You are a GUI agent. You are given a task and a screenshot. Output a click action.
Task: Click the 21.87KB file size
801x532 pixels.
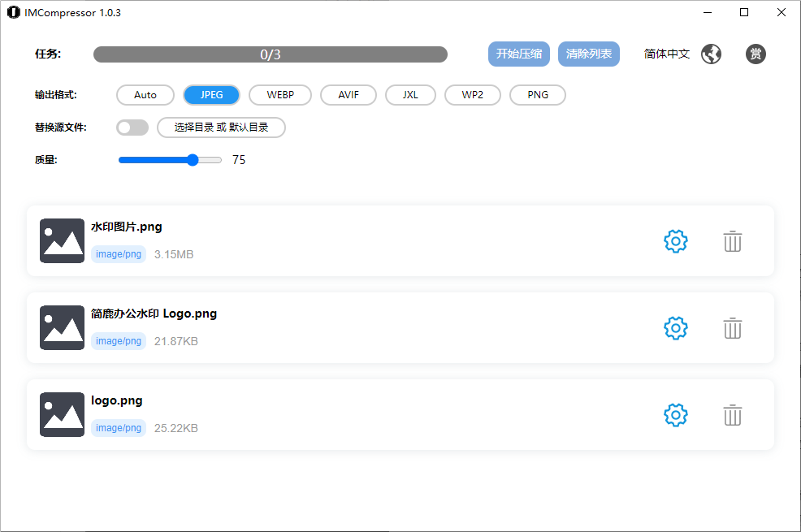[175, 341]
